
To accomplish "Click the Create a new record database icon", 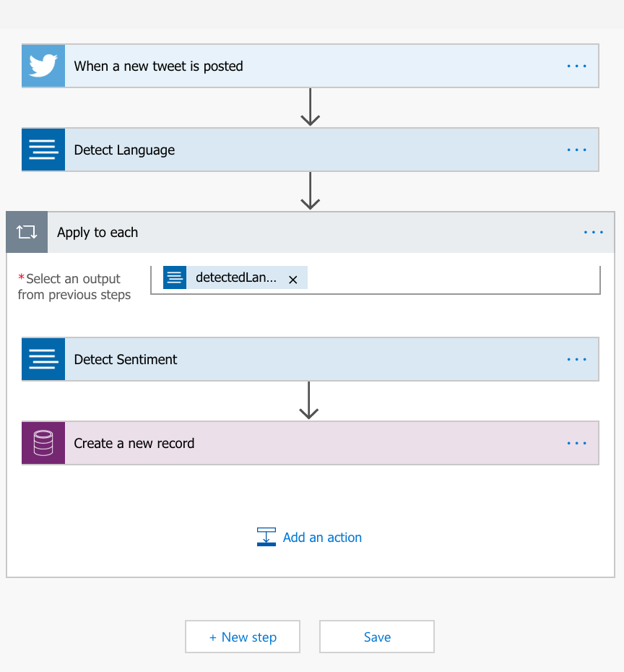I will (x=43, y=443).
